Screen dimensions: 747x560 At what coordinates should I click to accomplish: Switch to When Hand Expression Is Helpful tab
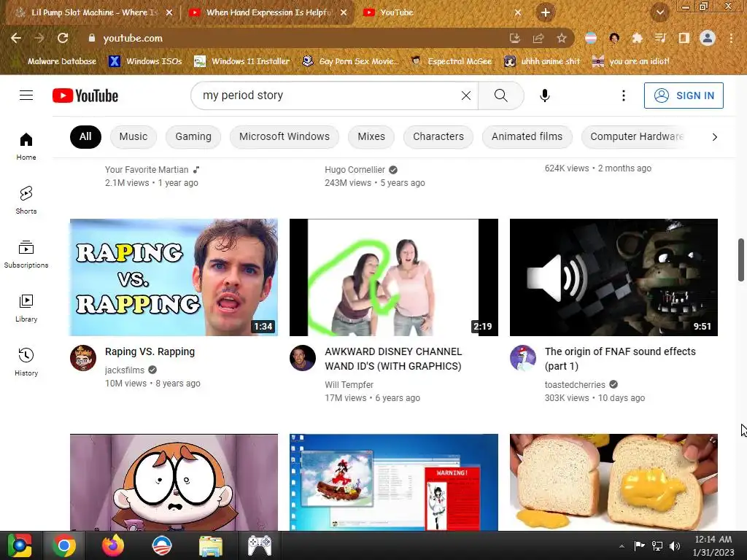click(x=267, y=12)
